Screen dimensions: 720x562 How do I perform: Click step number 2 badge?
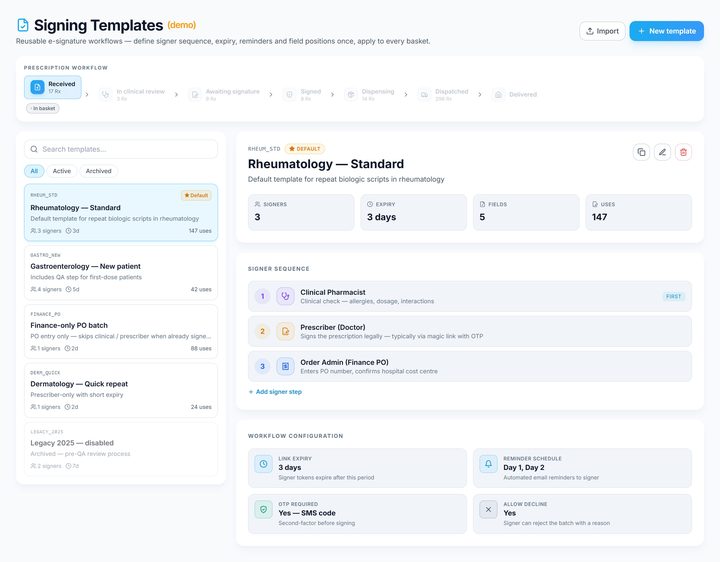point(262,331)
